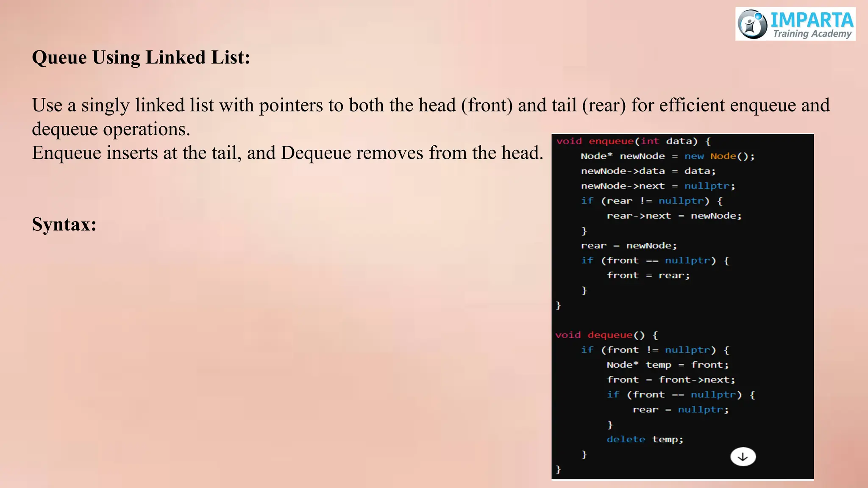The width and height of the screenshot is (868, 488).
Task: Click 'Node* temp = front;' code line
Action: tap(668, 365)
